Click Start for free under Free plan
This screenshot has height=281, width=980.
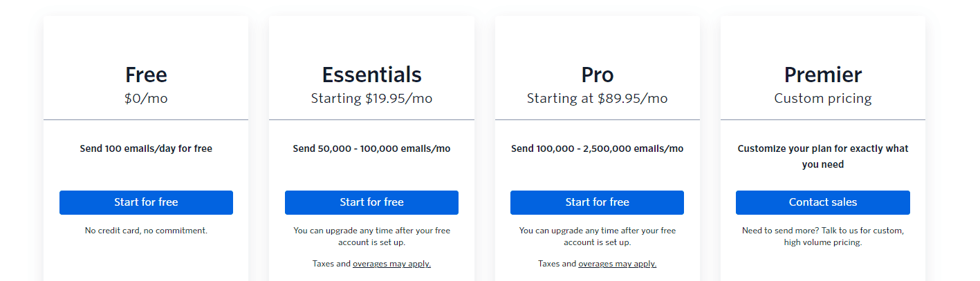pos(146,202)
